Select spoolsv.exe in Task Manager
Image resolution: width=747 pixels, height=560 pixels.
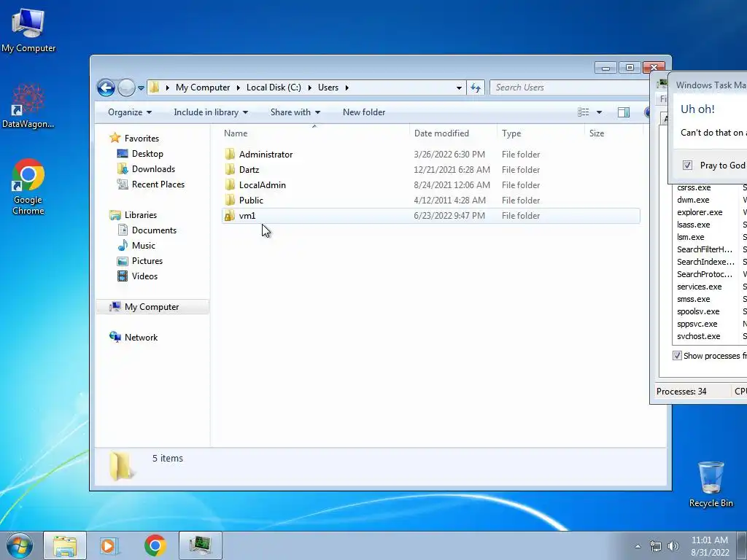point(698,311)
